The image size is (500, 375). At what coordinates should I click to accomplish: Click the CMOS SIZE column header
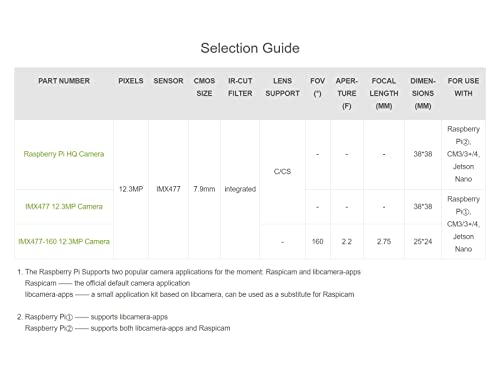click(x=204, y=87)
